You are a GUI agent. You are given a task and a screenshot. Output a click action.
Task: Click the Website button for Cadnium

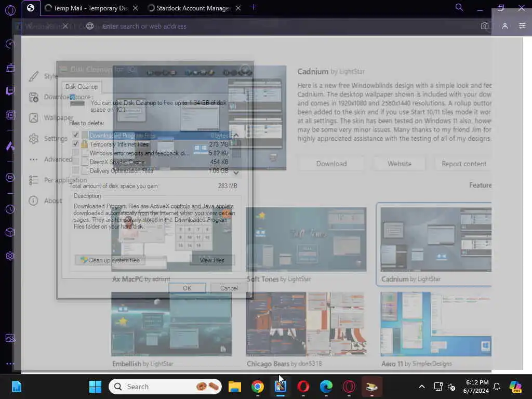[x=400, y=164]
